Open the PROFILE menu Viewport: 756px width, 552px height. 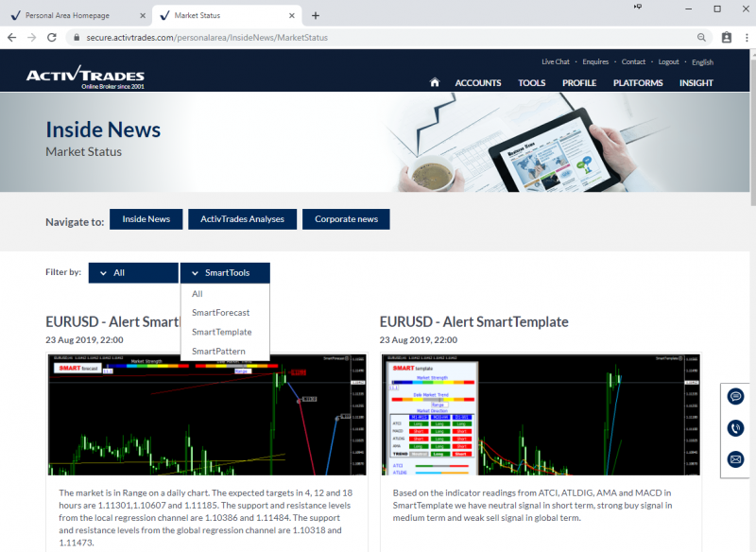(x=579, y=83)
